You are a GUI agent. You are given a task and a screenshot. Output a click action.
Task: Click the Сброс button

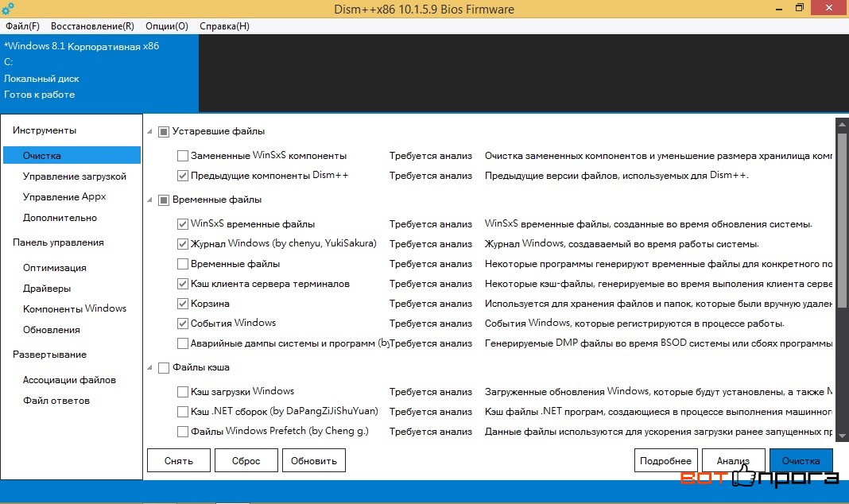[x=246, y=461]
